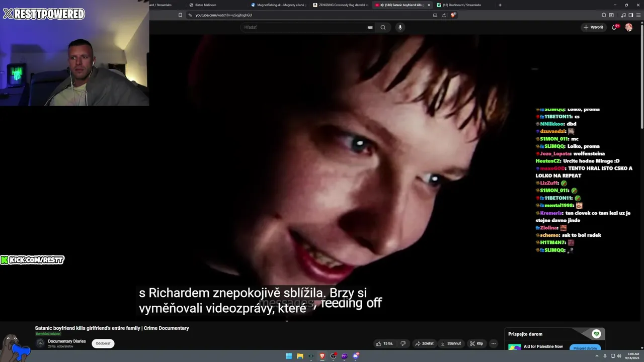The width and height of the screenshot is (644, 362).
Task: Open File Explorer from the taskbar
Action: pos(300,356)
